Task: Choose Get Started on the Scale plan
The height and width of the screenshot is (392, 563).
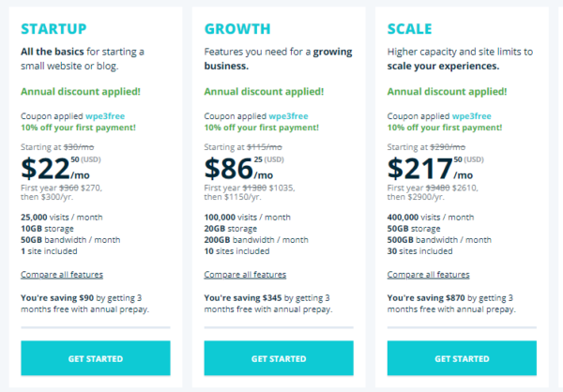Action: pos(462,358)
